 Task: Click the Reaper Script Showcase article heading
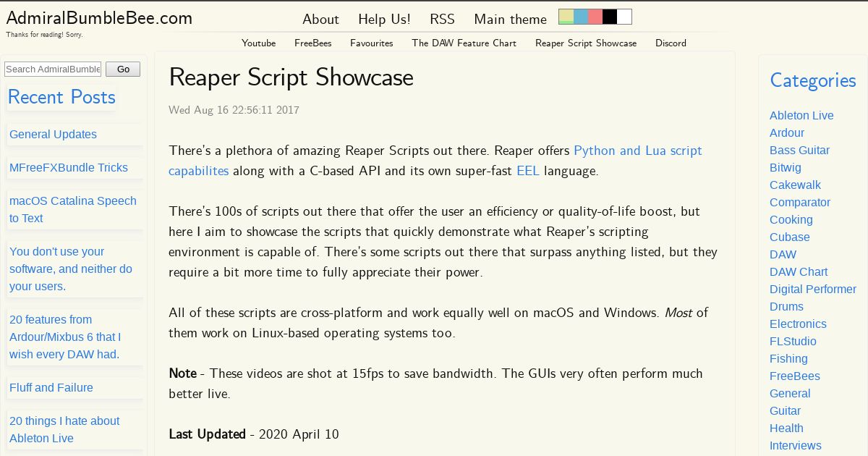[291, 77]
